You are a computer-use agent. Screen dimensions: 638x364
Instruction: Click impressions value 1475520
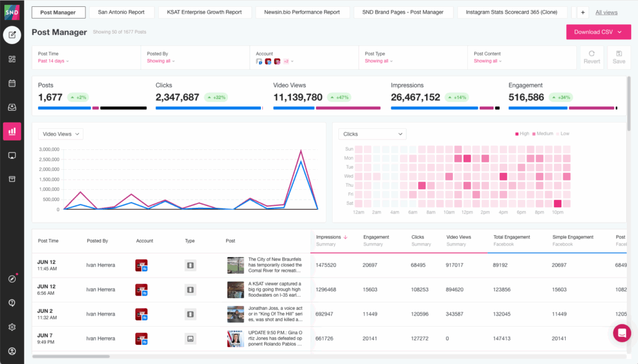click(x=326, y=265)
